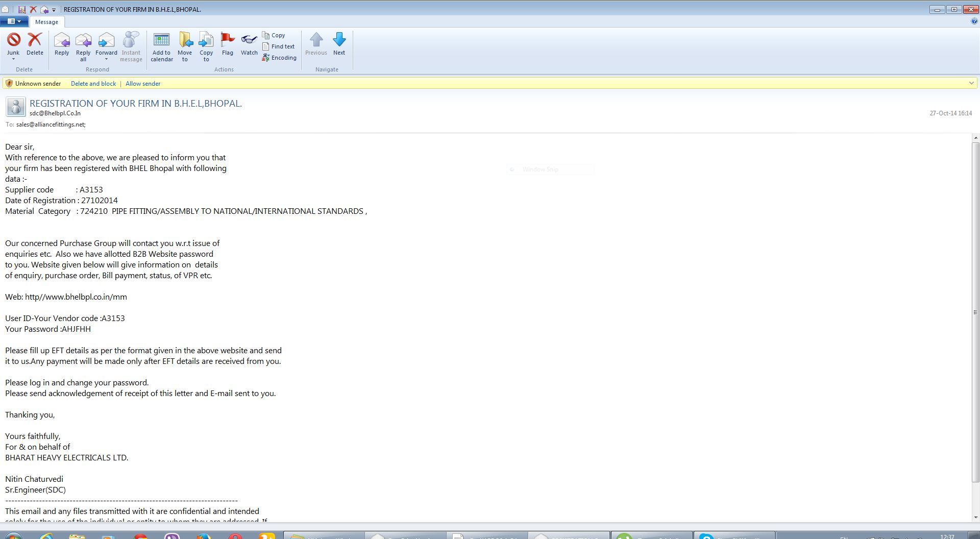Expand the yellow info bar chevron
The width and height of the screenshot is (980, 539).
pyautogui.click(x=971, y=83)
